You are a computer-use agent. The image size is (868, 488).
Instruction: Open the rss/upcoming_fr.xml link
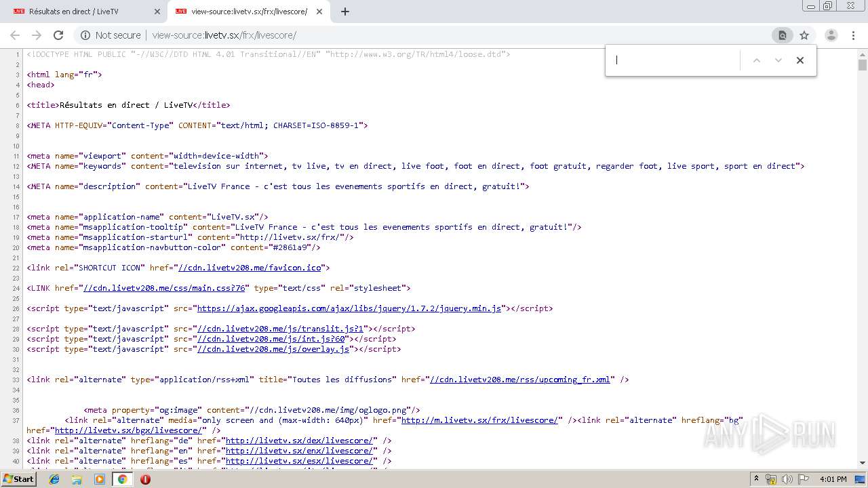[520, 380]
